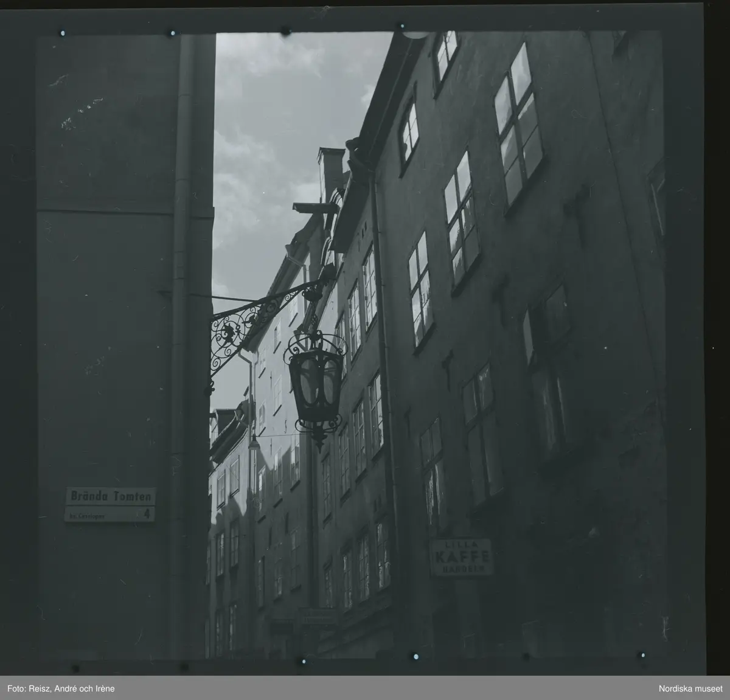
Task: Click the chimney above the roofline
Action: (330, 170)
